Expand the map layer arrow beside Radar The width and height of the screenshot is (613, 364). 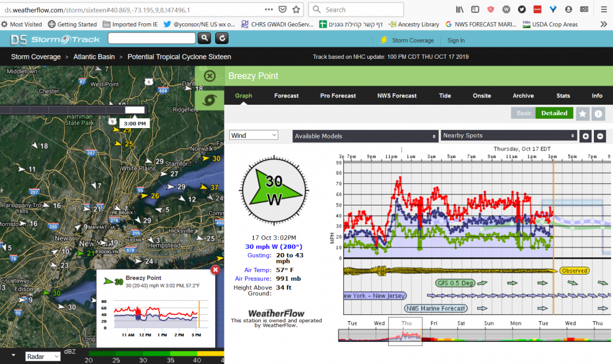pos(13,355)
